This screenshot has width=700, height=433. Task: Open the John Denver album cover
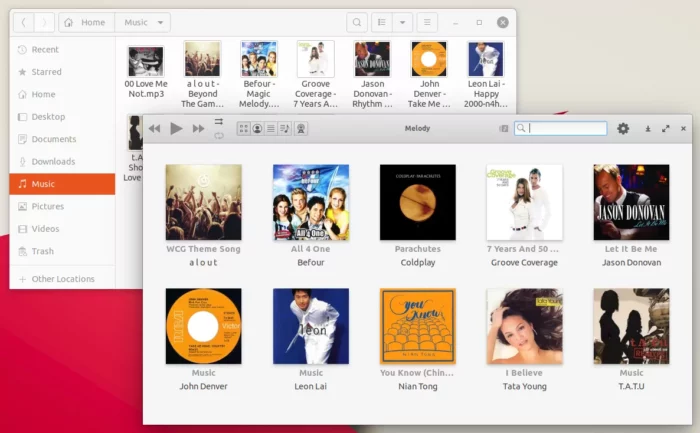204,326
